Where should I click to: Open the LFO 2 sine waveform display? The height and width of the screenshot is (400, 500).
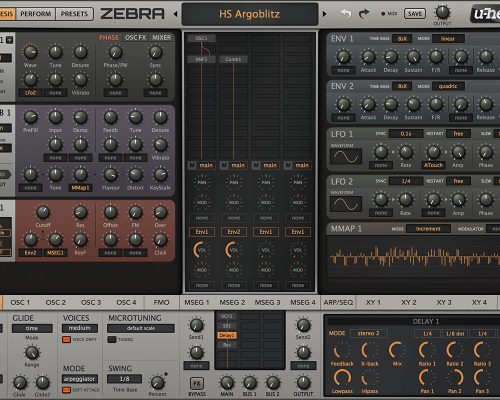click(346, 204)
